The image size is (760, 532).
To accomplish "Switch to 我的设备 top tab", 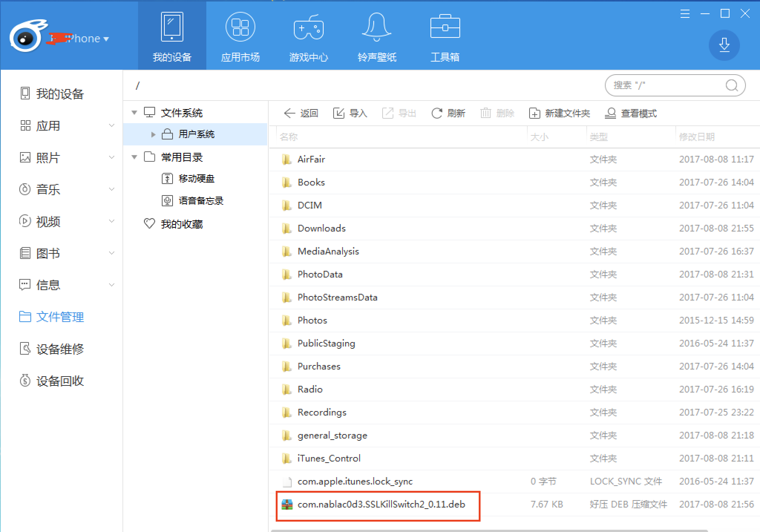I will [172, 35].
